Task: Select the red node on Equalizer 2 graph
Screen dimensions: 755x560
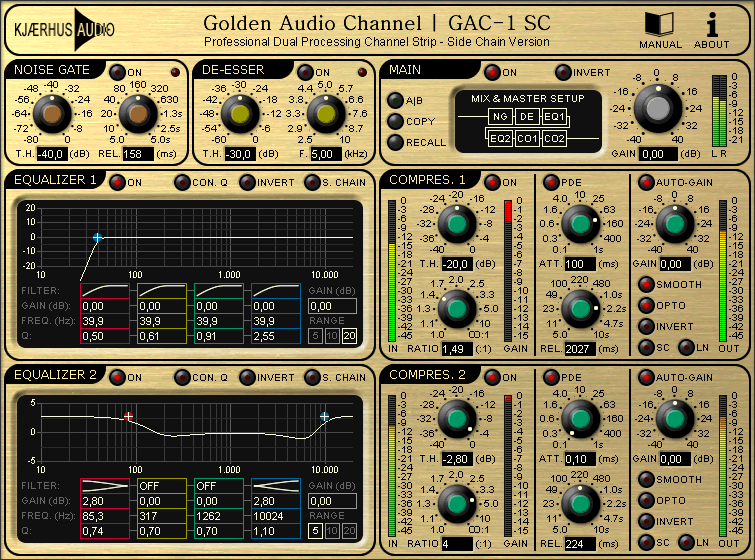Action: [128, 417]
